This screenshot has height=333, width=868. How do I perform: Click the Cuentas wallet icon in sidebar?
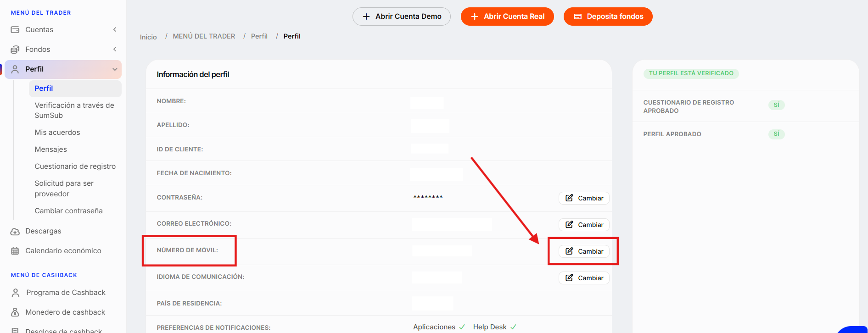pos(15,30)
